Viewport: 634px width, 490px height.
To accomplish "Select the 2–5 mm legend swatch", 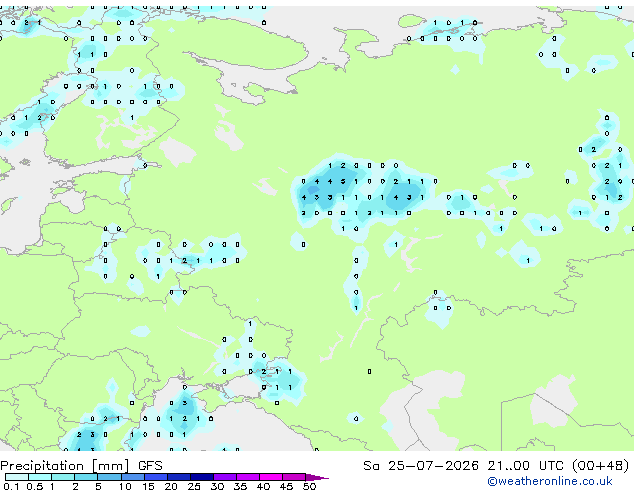I will (x=86, y=477).
